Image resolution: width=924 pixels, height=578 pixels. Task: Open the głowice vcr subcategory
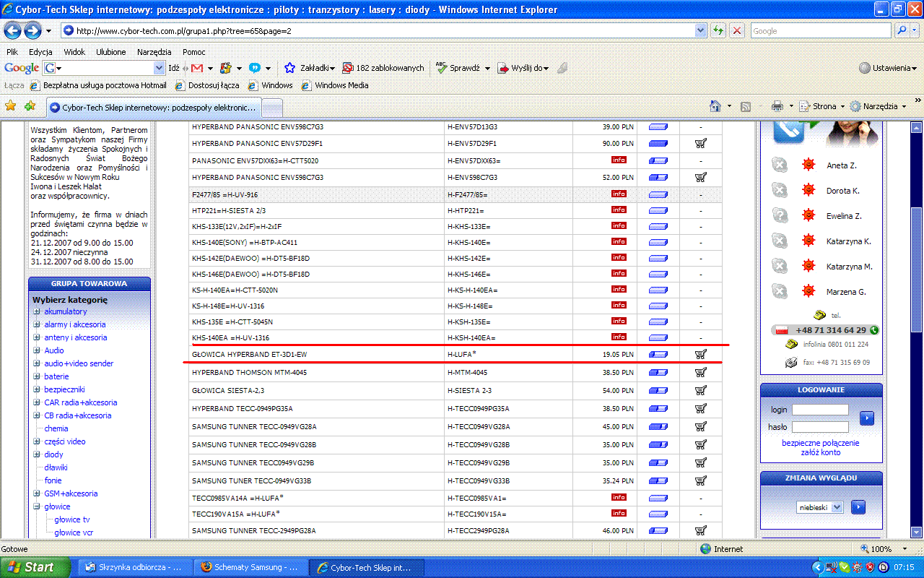point(74,532)
